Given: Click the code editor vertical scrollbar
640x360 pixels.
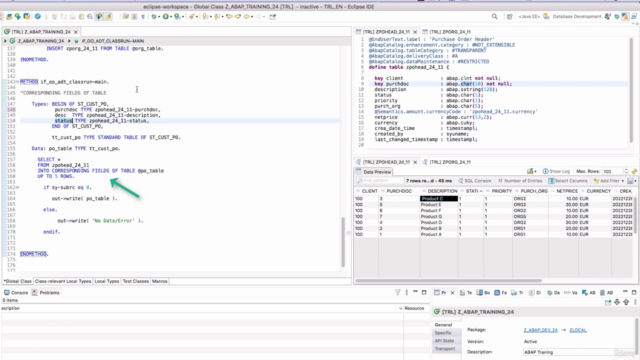Looking at the screenshot, I should (x=344, y=242).
